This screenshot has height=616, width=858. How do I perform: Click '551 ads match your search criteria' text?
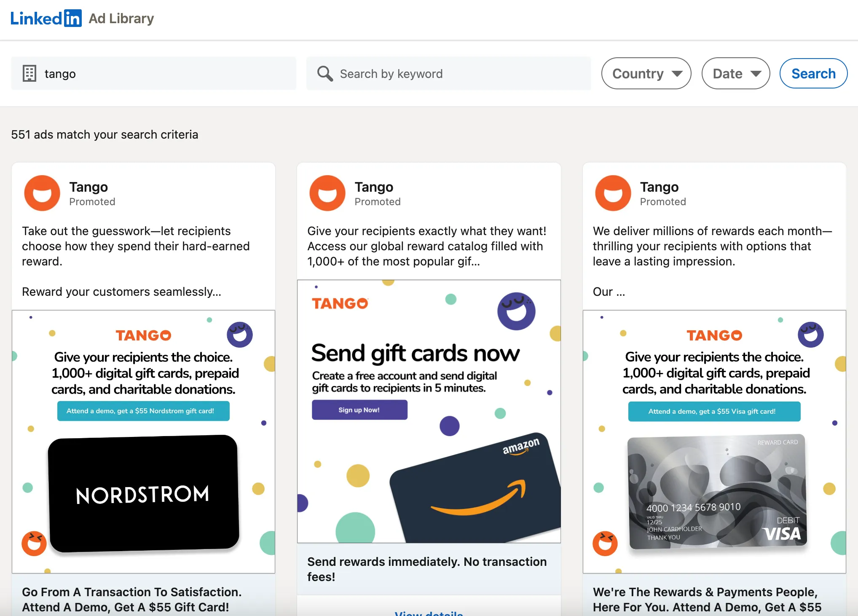point(105,134)
